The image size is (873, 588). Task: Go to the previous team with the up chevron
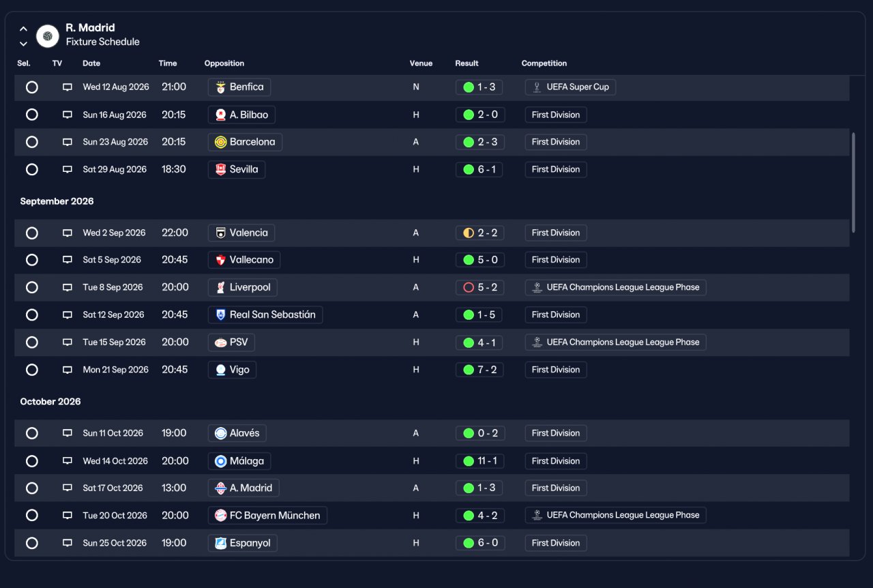coord(23,29)
